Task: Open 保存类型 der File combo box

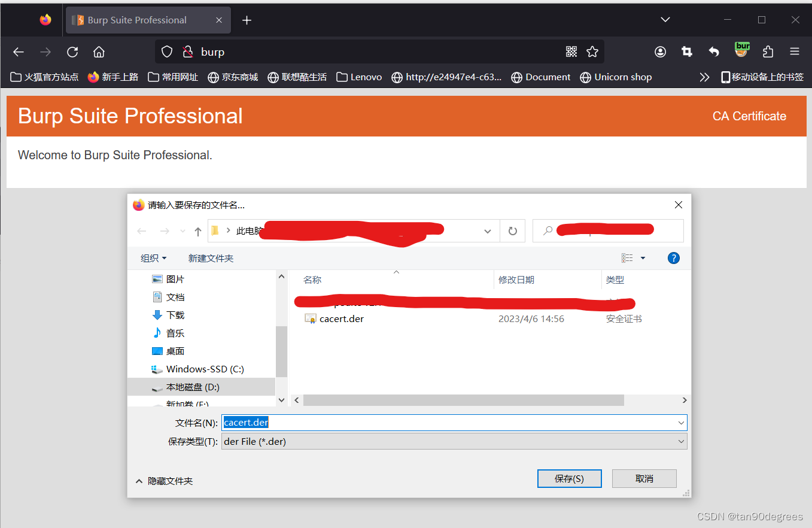Action: (x=454, y=442)
